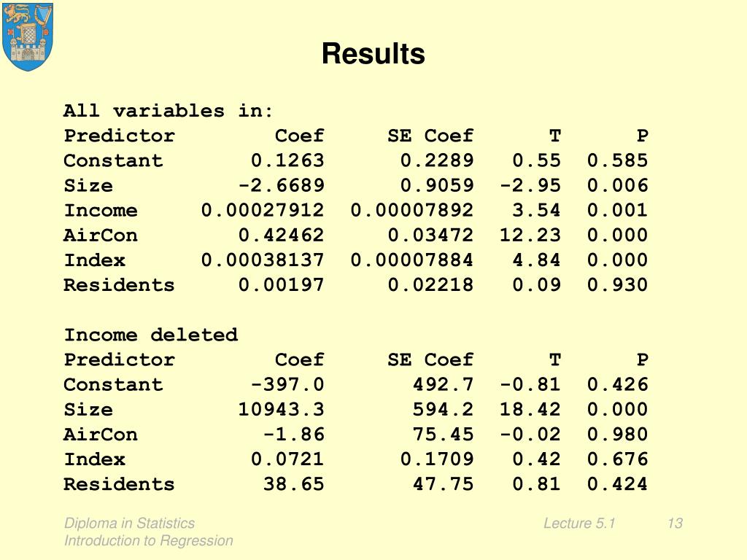Click the Constant coefficient 0.1263
This screenshot has height=560, width=747.
tap(287, 160)
